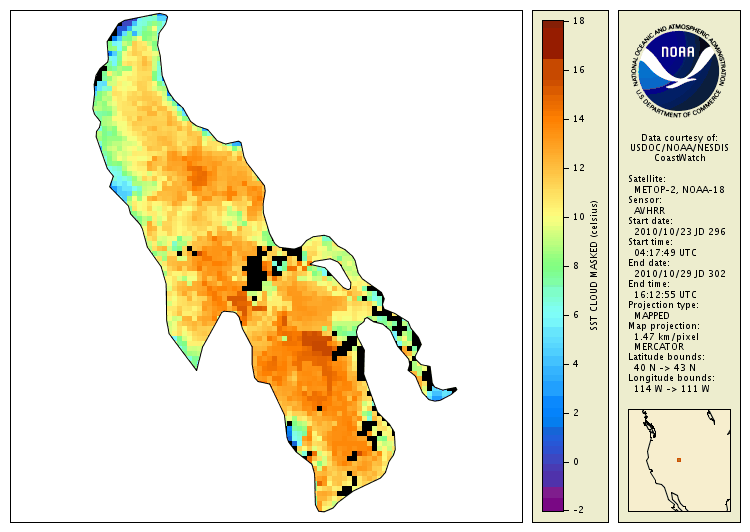The image size is (750, 532).
Task: Click the '2010/10/29 JD 302' end date
Action: [x=680, y=274]
